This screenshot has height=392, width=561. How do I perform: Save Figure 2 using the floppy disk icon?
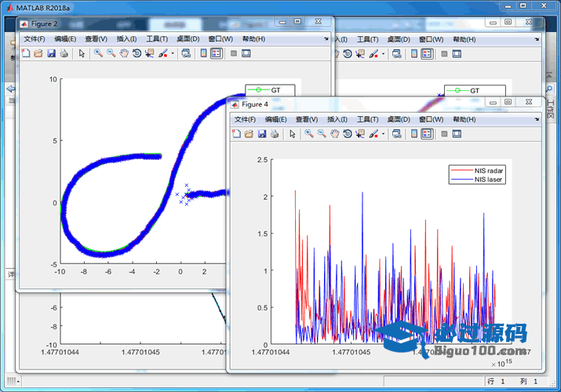pyautogui.click(x=52, y=53)
